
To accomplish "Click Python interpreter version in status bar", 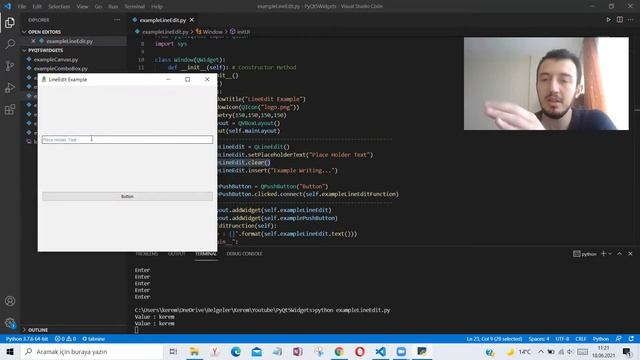I will tap(27, 339).
